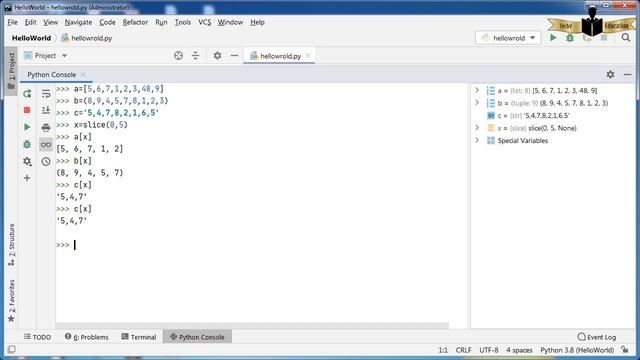This screenshot has width=640, height=360.
Task: Debug hellowrold with bug icon in top toolbar
Action: tap(570, 38)
